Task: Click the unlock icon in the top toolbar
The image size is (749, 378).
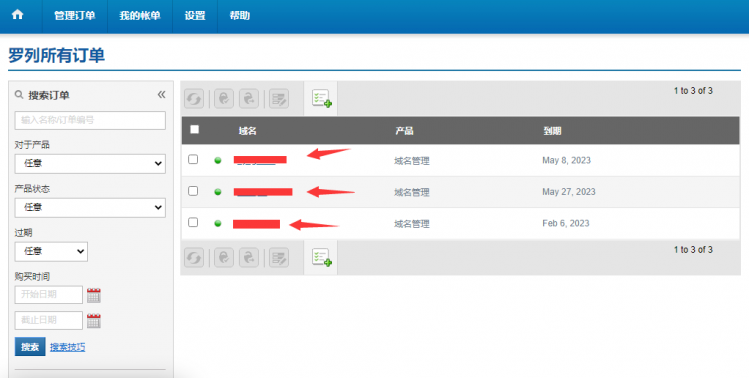Action: tap(249, 99)
